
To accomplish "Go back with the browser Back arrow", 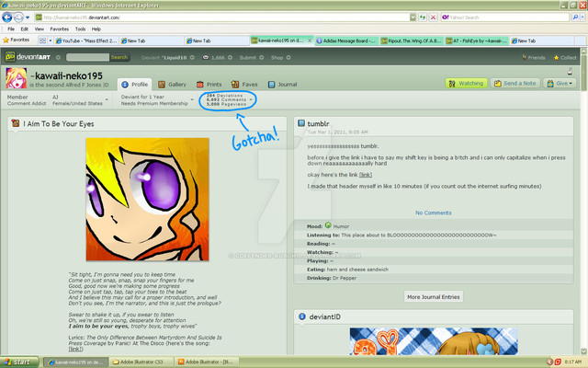I will point(7,17).
